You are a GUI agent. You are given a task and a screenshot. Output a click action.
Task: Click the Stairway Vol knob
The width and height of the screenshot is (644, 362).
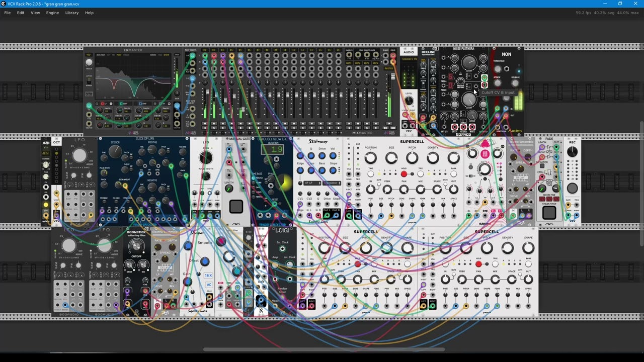coord(333,156)
